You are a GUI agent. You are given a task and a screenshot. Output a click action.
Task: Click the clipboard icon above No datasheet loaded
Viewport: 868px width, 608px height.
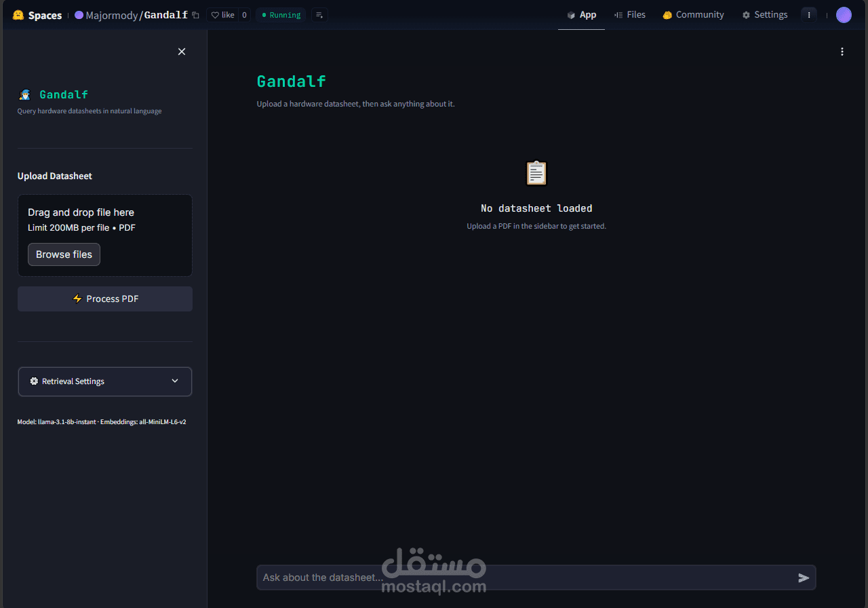click(536, 173)
